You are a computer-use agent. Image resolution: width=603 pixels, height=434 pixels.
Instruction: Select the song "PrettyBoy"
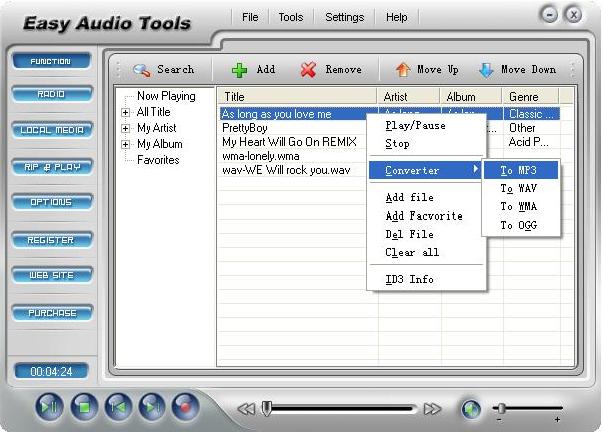[245, 128]
